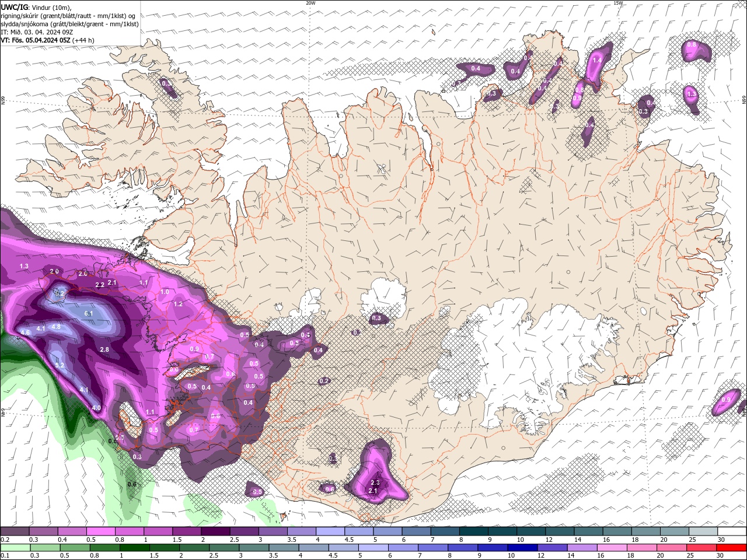Click the 0.6 value in the green rain area
Image resolution: width=747 pixels, height=560 pixels.
click(x=132, y=484)
